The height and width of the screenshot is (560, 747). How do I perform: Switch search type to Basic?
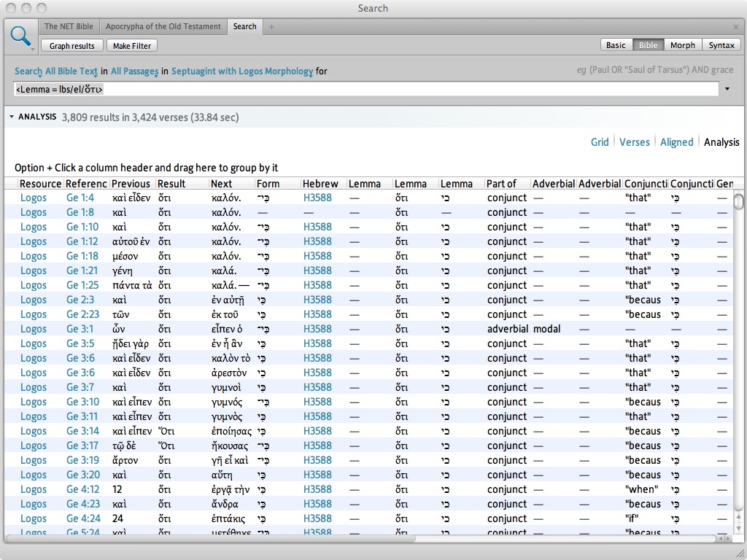(x=616, y=45)
